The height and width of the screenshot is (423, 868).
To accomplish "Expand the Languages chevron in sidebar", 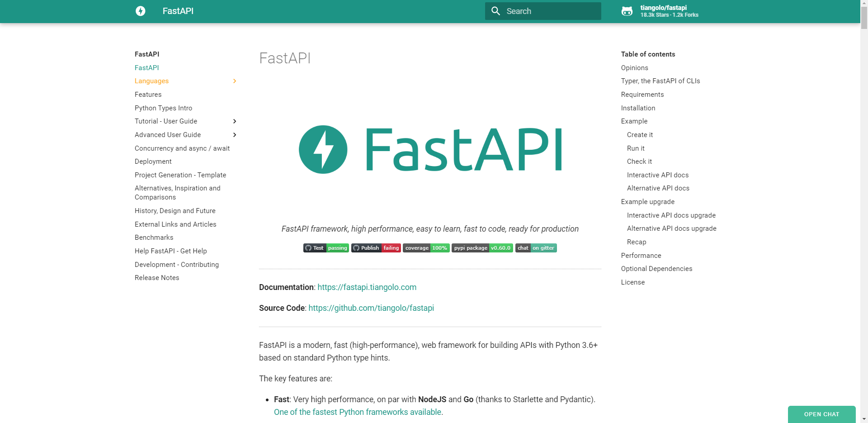I will point(235,81).
